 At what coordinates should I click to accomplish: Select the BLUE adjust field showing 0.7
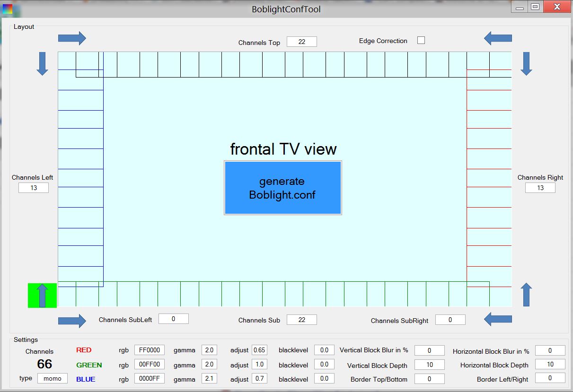tap(259, 378)
